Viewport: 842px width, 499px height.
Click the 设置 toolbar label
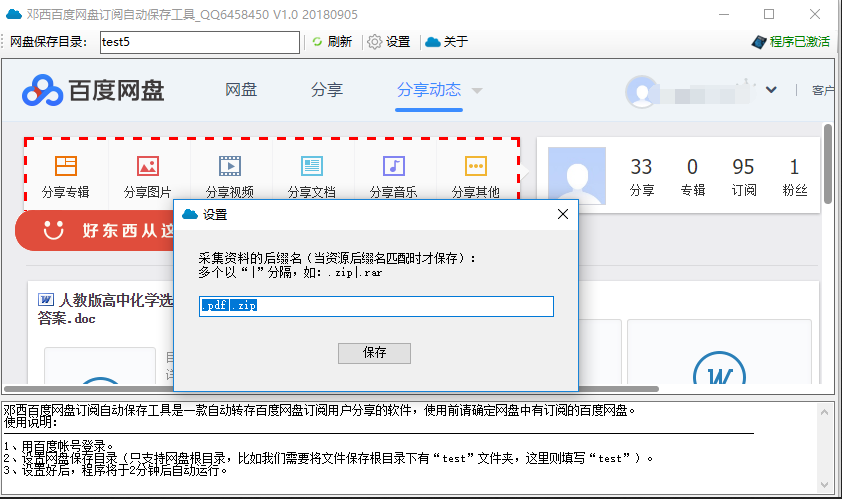point(398,41)
